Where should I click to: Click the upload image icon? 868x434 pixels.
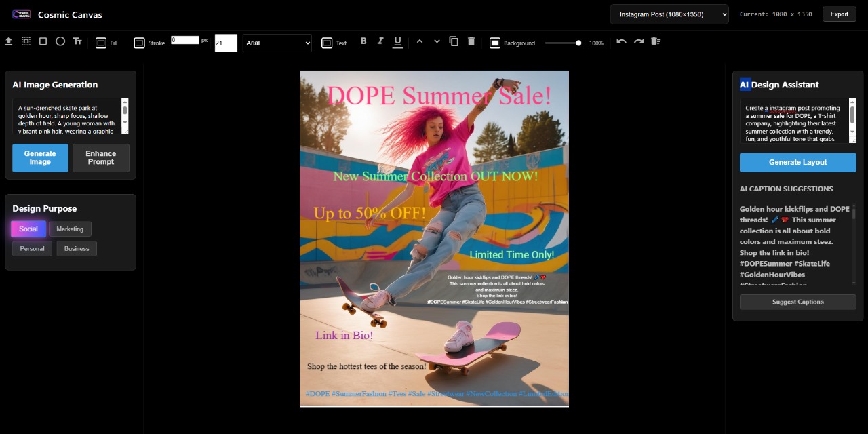tap(9, 41)
